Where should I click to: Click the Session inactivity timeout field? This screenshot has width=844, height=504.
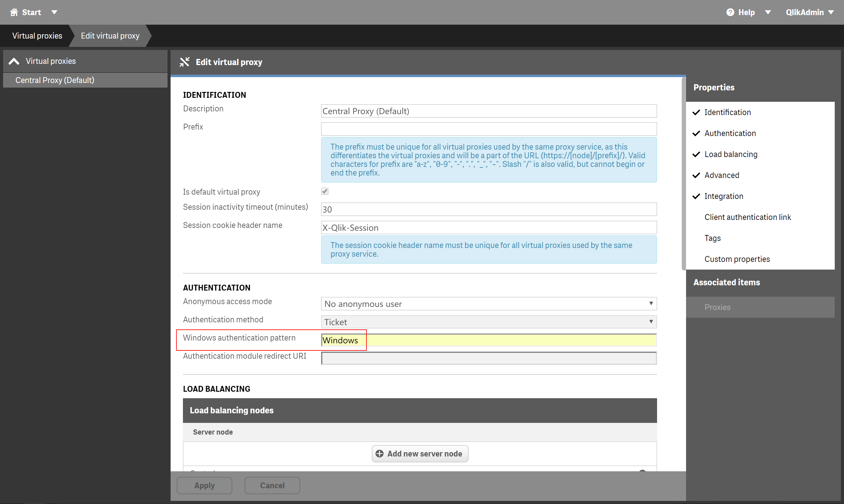coord(488,209)
